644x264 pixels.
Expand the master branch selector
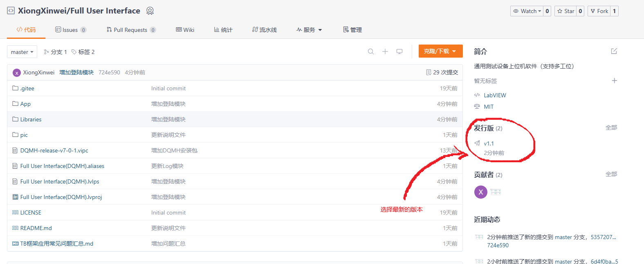[22, 52]
